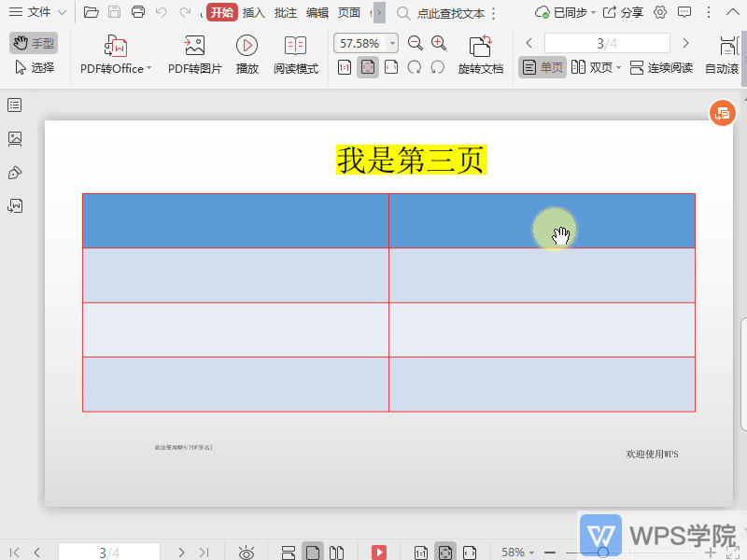Zoom in with the magnifier plus icon
Viewport: 747px width, 560px height.
click(x=438, y=42)
